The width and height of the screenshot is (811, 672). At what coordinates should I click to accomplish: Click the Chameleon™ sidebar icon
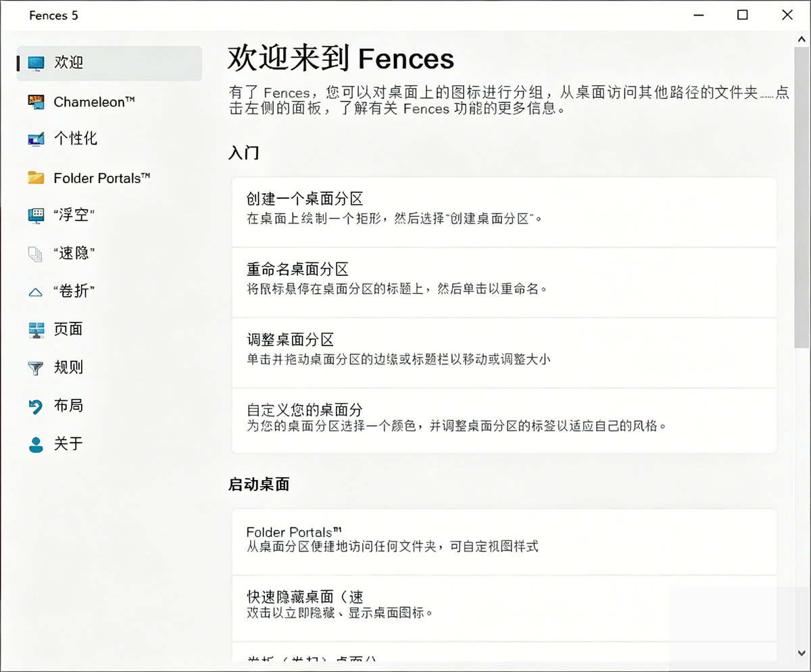pyautogui.click(x=36, y=102)
